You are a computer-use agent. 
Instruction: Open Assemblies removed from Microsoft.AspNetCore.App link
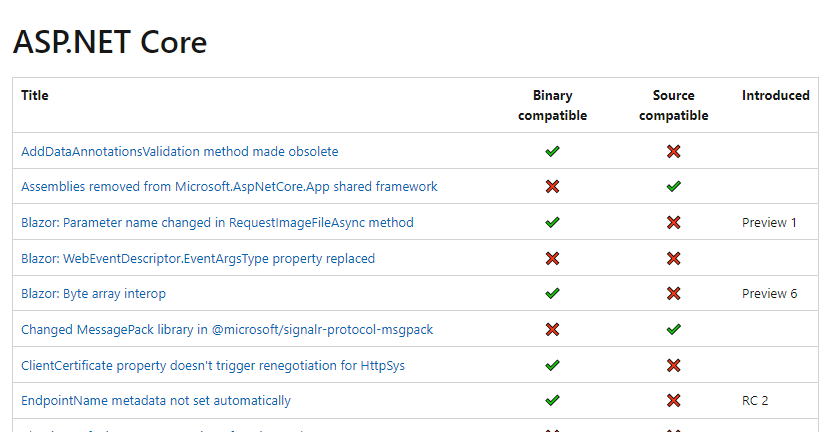pyautogui.click(x=229, y=186)
